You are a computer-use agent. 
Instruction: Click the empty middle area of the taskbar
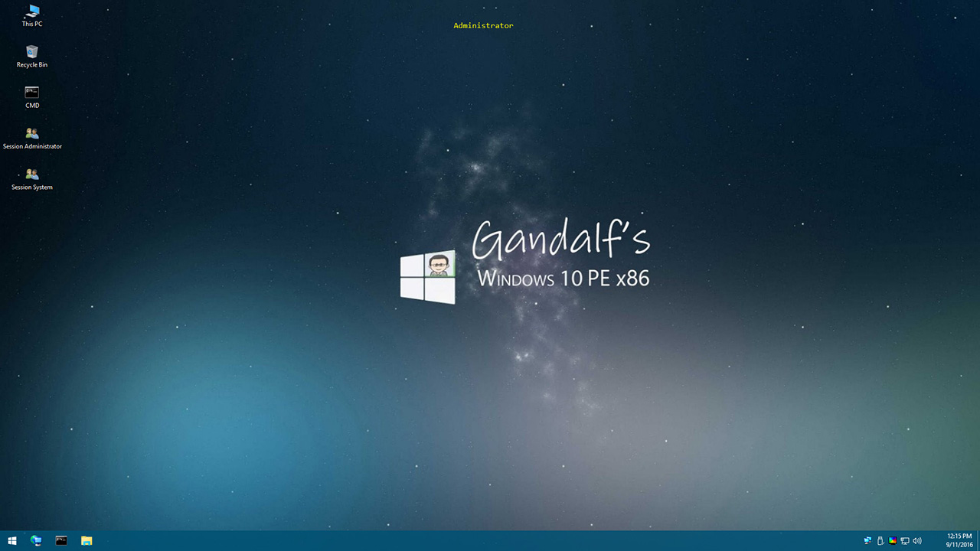(x=475, y=541)
